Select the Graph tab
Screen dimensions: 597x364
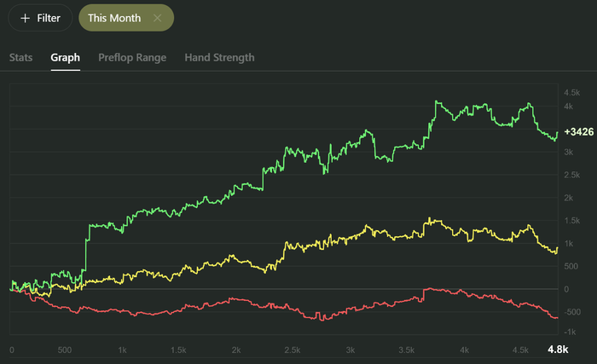tap(66, 57)
